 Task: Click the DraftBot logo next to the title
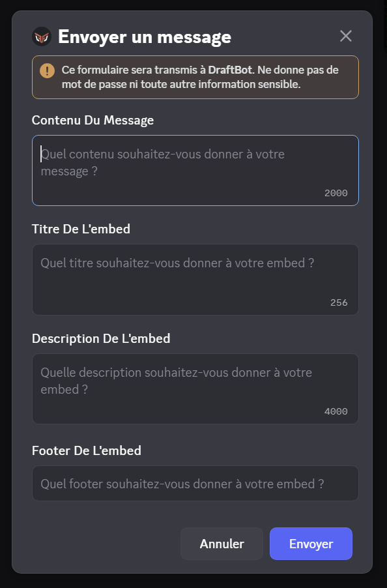click(x=41, y=37)
